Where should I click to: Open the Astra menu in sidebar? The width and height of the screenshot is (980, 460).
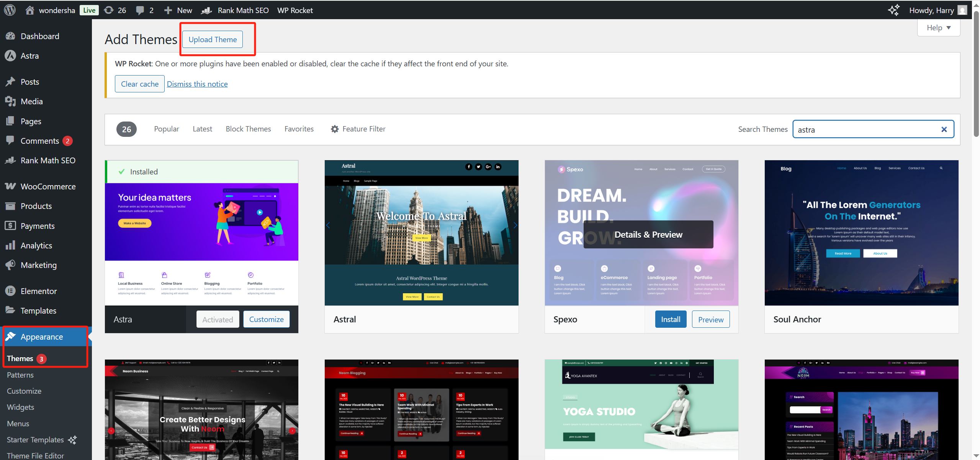click(x=29, y=56)
